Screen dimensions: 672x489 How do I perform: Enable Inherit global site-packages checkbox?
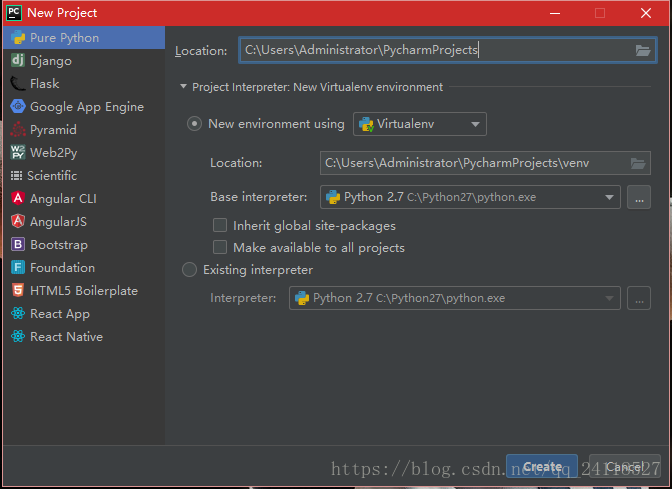click(x=220, y=225)
